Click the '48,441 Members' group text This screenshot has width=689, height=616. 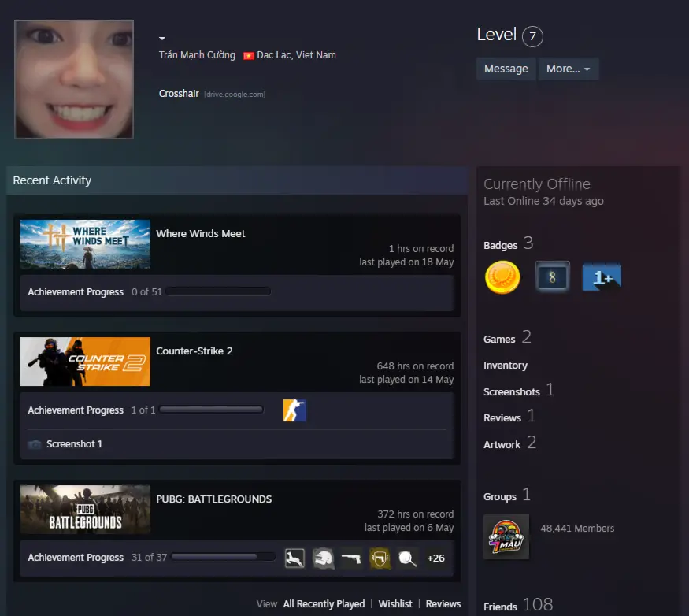click(x=577, y=528)
